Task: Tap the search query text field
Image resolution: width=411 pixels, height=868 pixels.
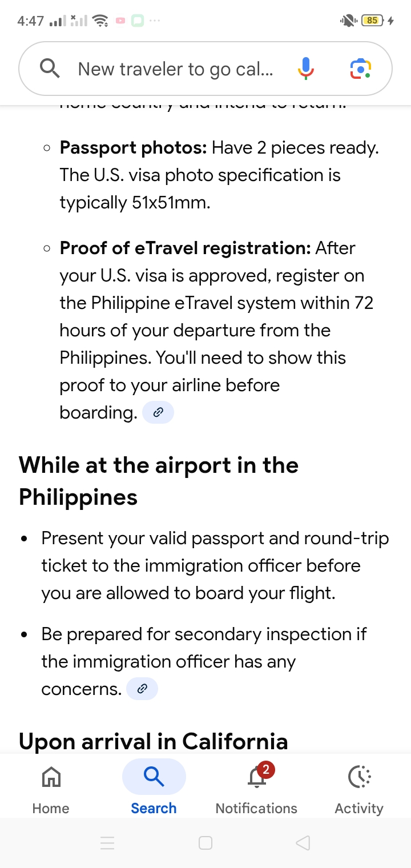Action: pyautogui.click(x=176, y=69)
